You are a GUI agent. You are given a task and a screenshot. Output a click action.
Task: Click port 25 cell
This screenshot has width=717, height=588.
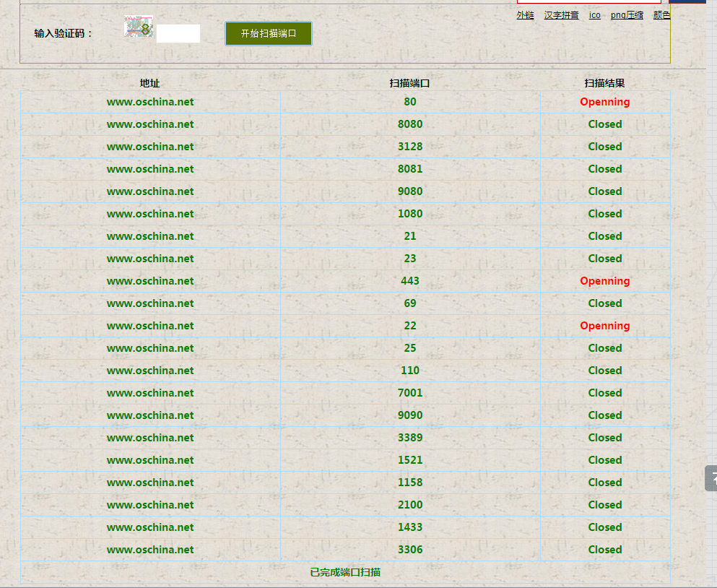[x=410, y=348]
